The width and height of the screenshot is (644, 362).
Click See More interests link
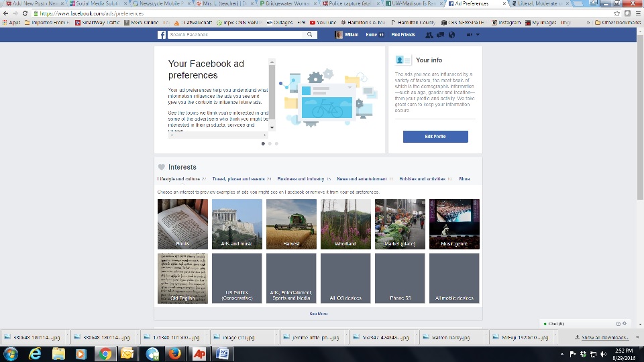coord(318,314)
